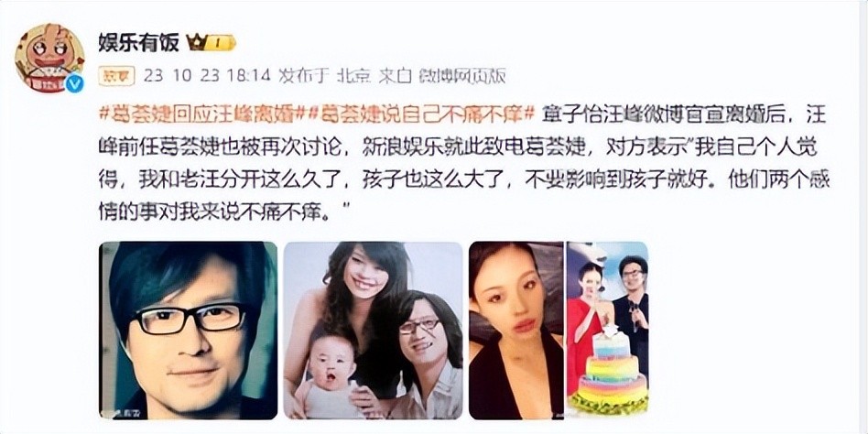Click the post body text paragraph
Screen dimensions: 868x434
coord(464,163)
